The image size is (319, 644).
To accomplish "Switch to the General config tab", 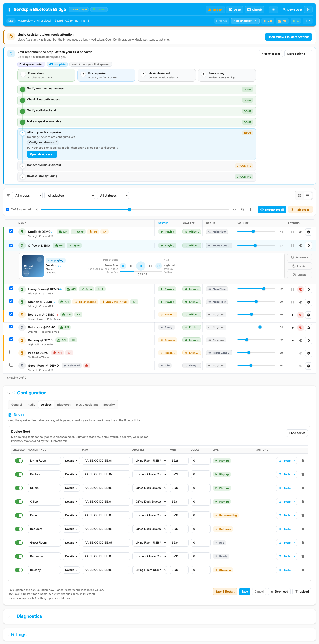I will tap(17, 405).
